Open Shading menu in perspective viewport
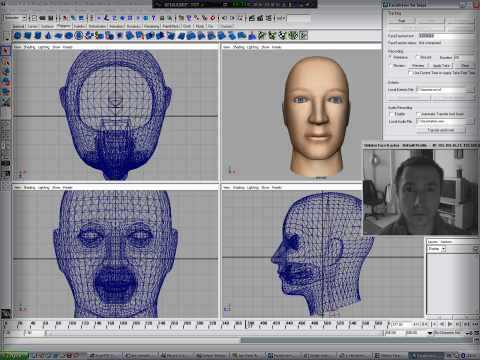 tap(239, 47)
